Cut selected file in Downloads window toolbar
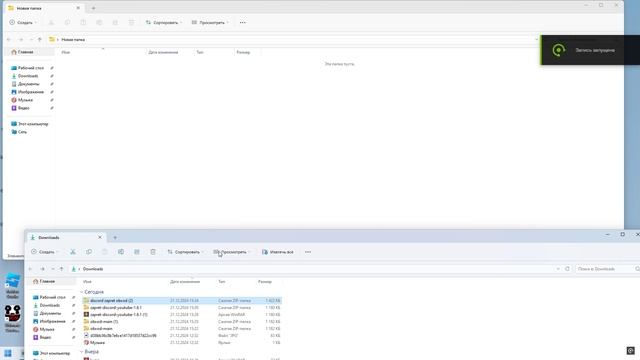 pyautogui.click(x=73, y=252)
